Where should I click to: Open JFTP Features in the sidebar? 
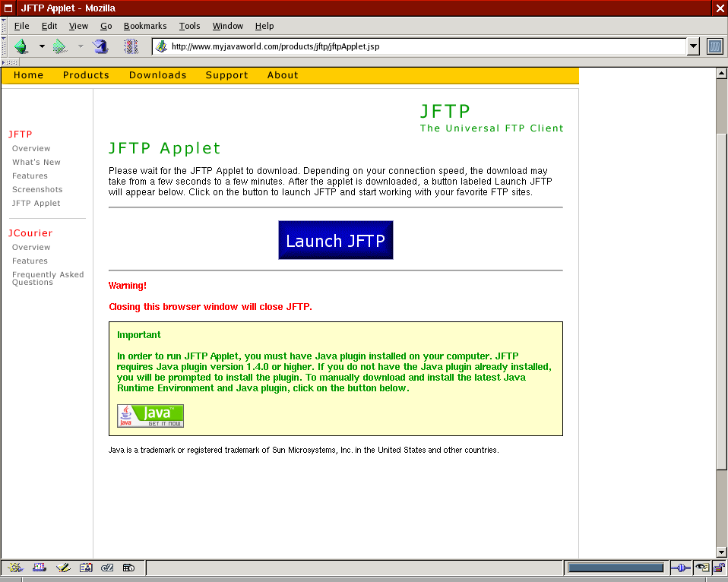click(30, 176)
